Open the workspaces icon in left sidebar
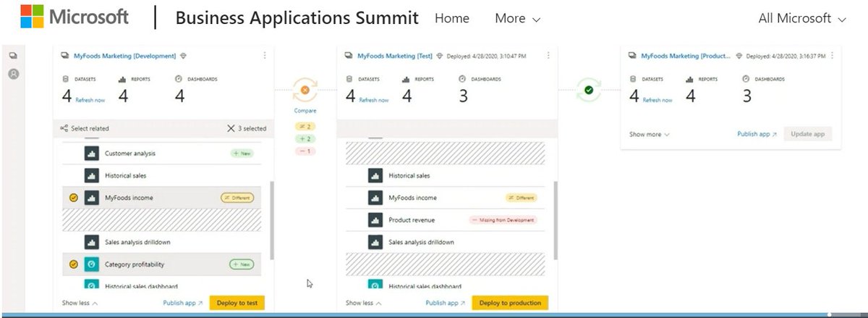The image size is (868, 318). [x=13, y=55]
